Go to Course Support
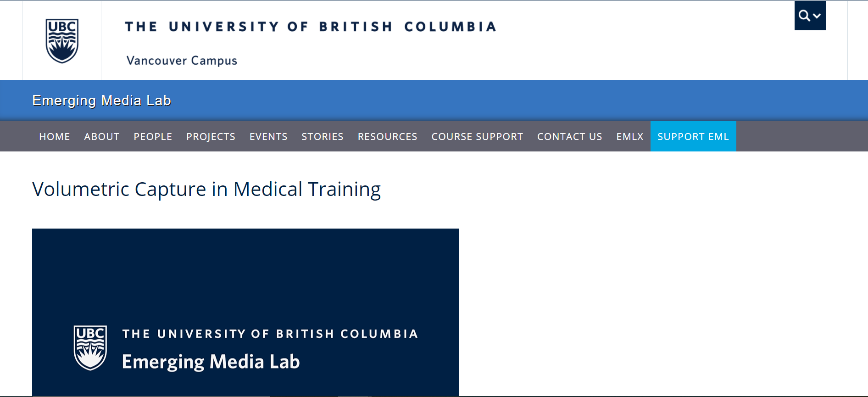Screen dimensions: 868x397 pos(477,136)
